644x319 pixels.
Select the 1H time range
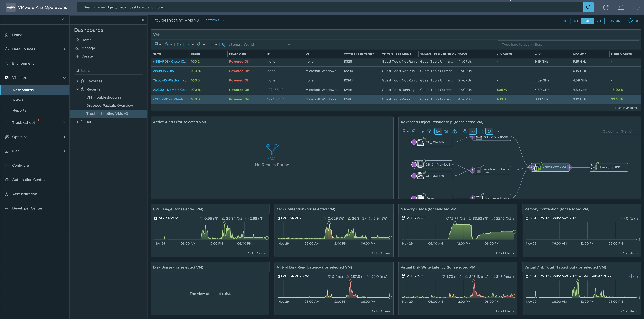pyautogui.click(x=565, y=21)
